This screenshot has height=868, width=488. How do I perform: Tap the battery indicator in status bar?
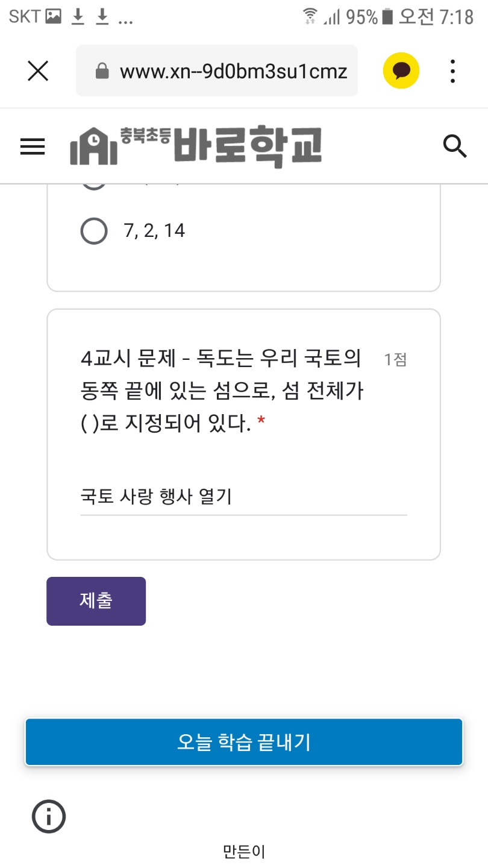point(387,17)
